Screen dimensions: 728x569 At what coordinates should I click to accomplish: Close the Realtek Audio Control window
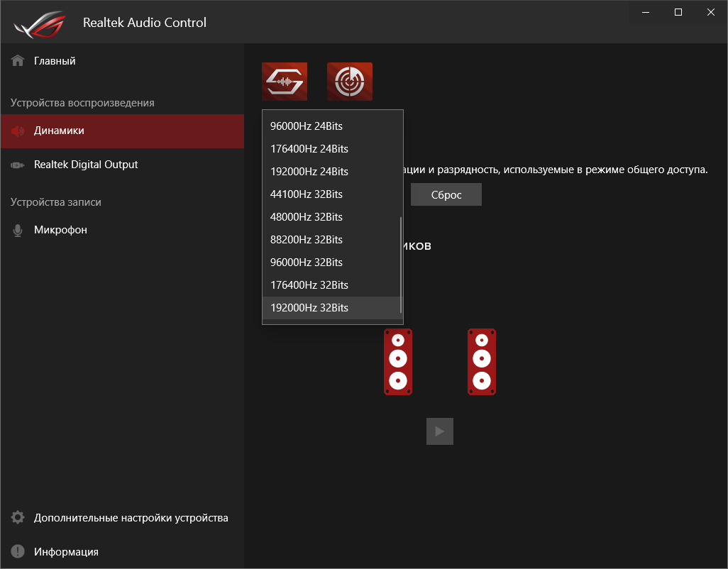tap(710, 13)
